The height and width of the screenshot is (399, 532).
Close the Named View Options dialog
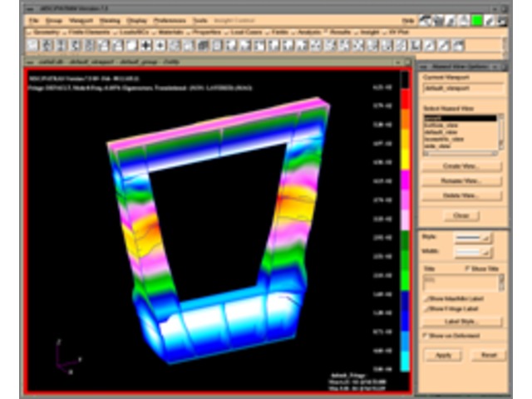click(x=461, y=215)
